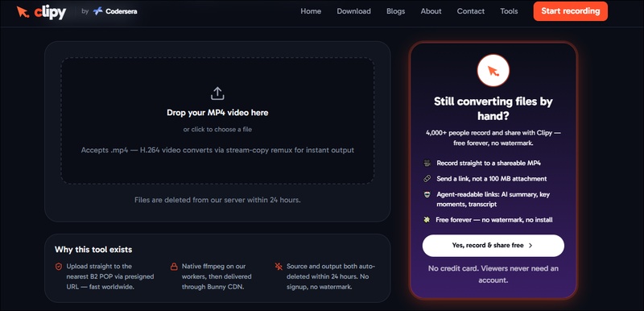Click 'Drop your MP4 video here' heading

(217, 113)
